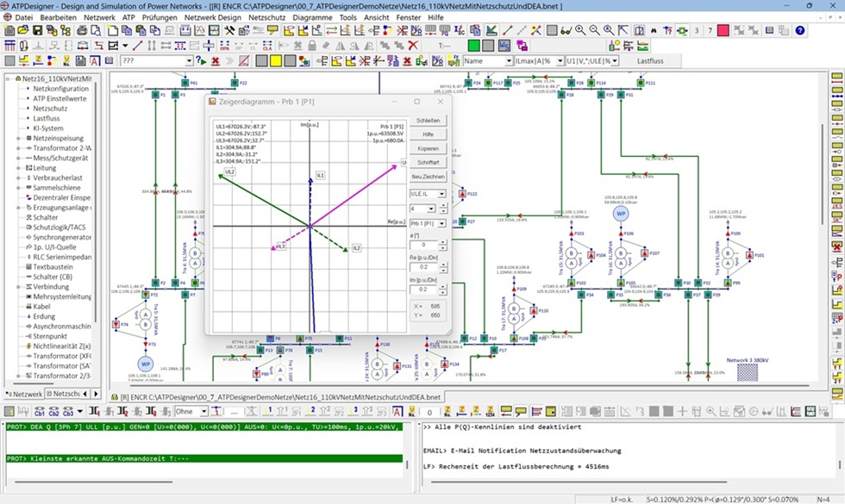This screenshot has height=504, width=845.
Task: Click the red X delete toolbar icon
Action: click(x=413, y=46)
